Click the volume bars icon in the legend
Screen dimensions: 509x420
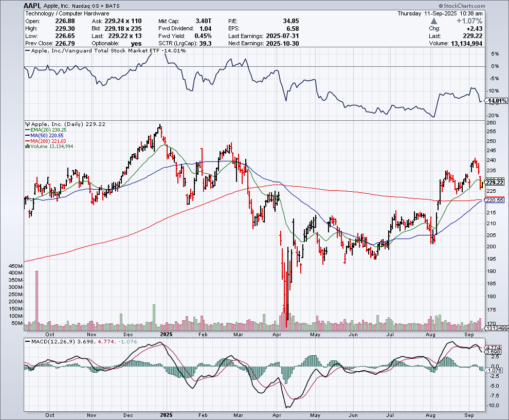tap(28, 147)
